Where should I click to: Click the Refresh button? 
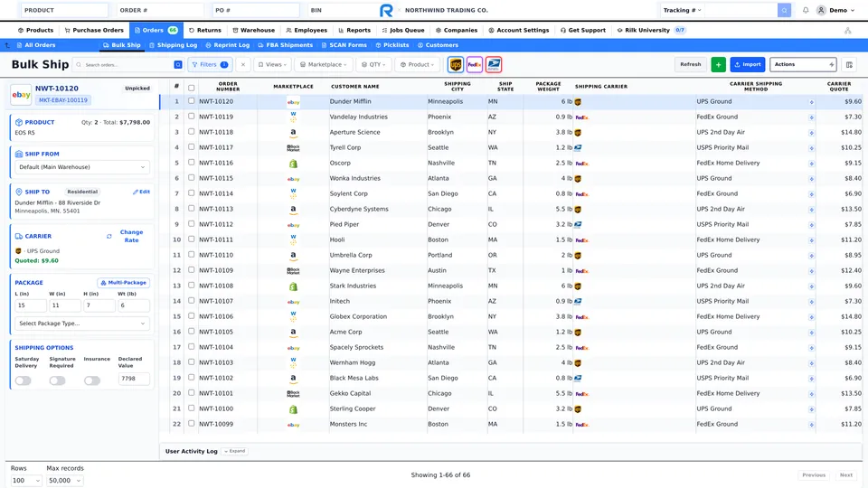(x=690, y=65)
